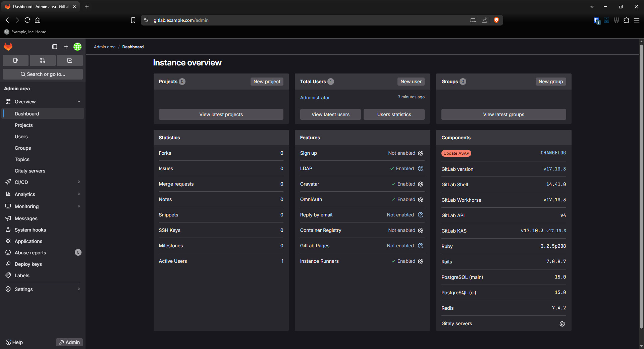Click the GitLab fox logo in sidebar

8,47
